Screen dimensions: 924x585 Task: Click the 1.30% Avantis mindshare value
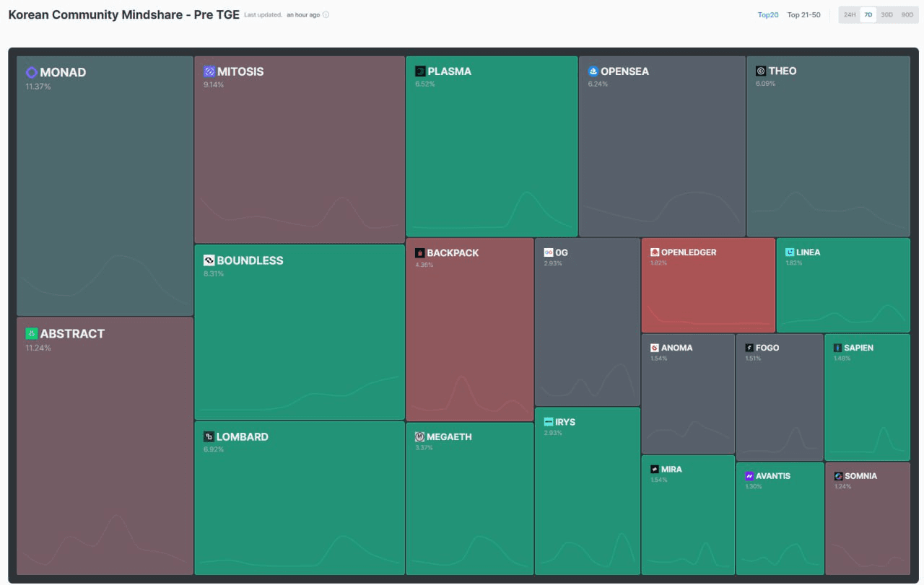(x=754, y=487)
